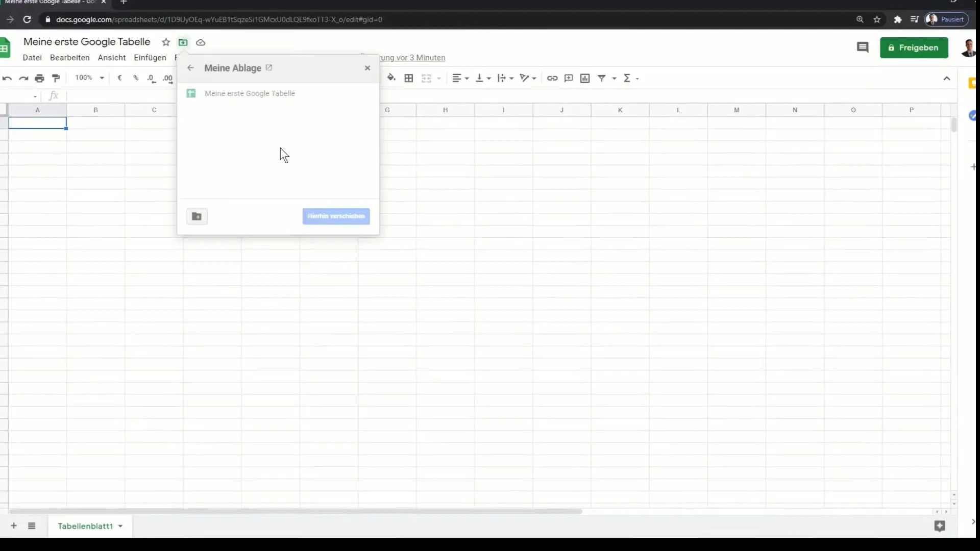Viewport: 980px width, 551px height.
Task: Open the Ansicht menu
Action: click(x=112, y=58)
